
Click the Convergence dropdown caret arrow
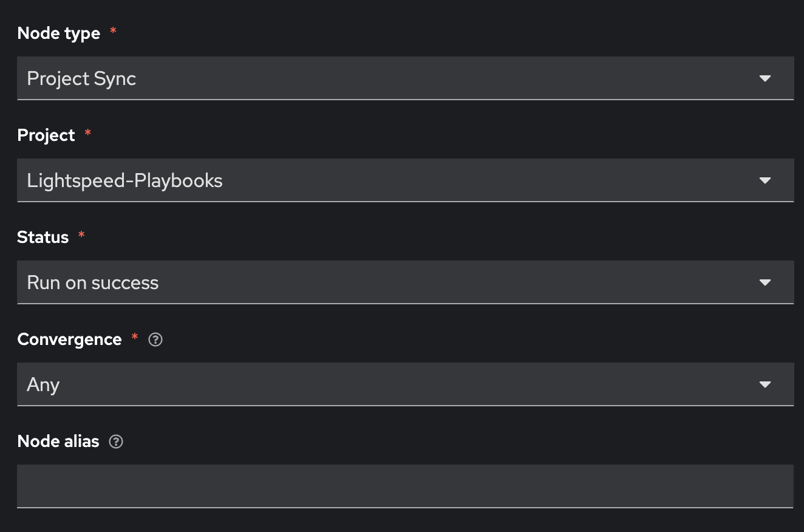coord(765,384)
